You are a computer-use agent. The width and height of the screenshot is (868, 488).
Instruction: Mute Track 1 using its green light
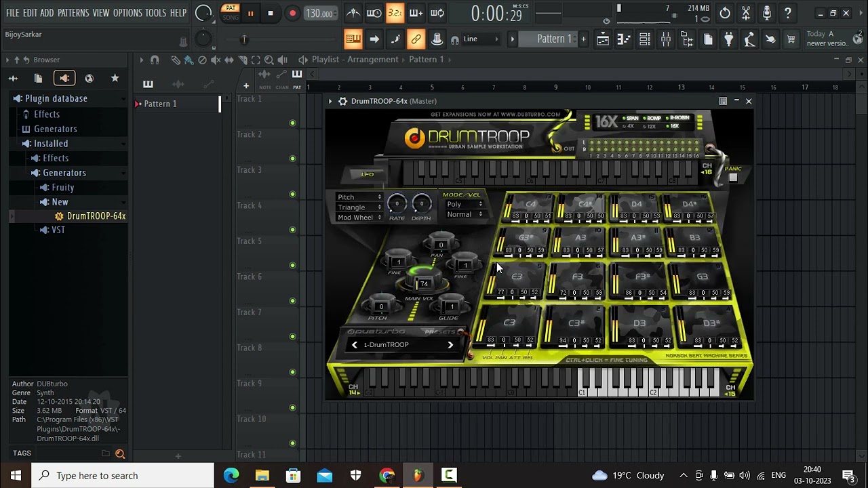[292, 123]
